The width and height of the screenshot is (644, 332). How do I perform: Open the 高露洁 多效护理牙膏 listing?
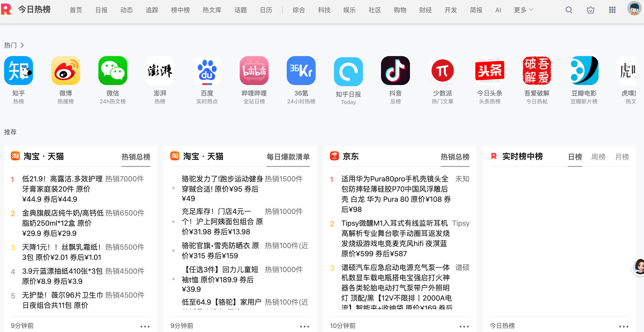point(62,189)
